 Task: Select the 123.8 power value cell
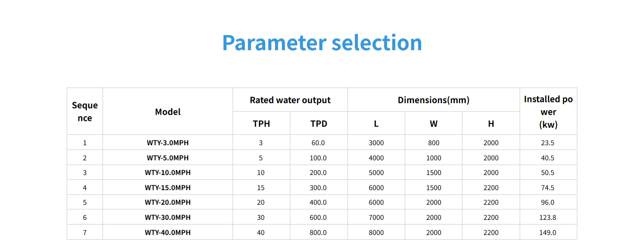click(548, 217)
